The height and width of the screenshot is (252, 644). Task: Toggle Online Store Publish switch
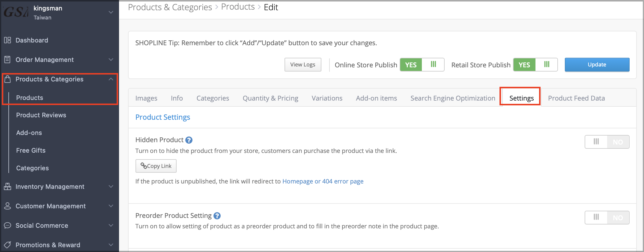click(x=422, y=65)
